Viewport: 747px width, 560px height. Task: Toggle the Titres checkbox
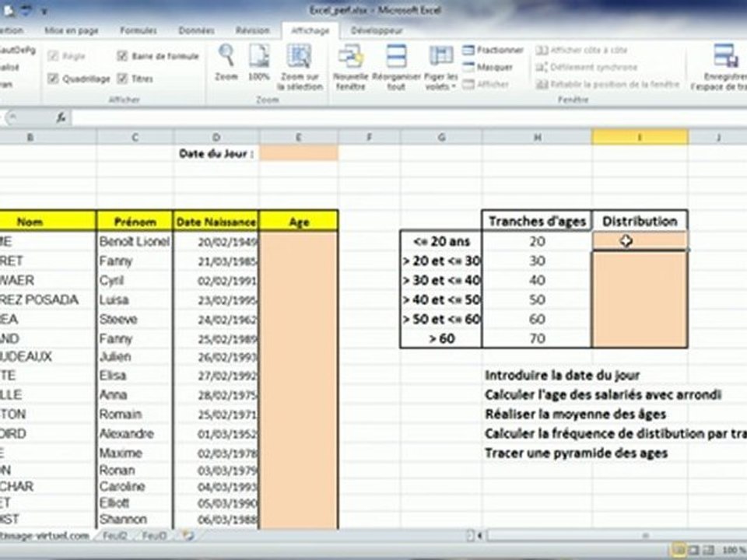122,78
